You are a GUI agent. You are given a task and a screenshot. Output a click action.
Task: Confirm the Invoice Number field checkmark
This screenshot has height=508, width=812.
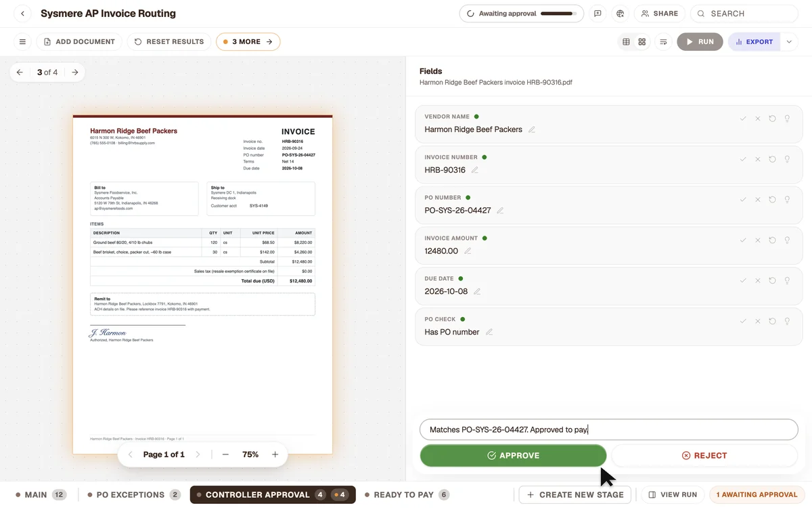point(743,159)
